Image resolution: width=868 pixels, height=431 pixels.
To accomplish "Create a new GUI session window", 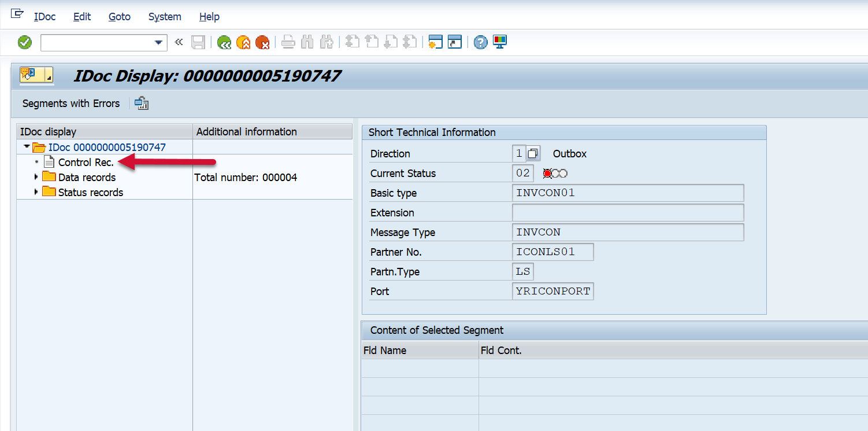I will pos(435,42).
